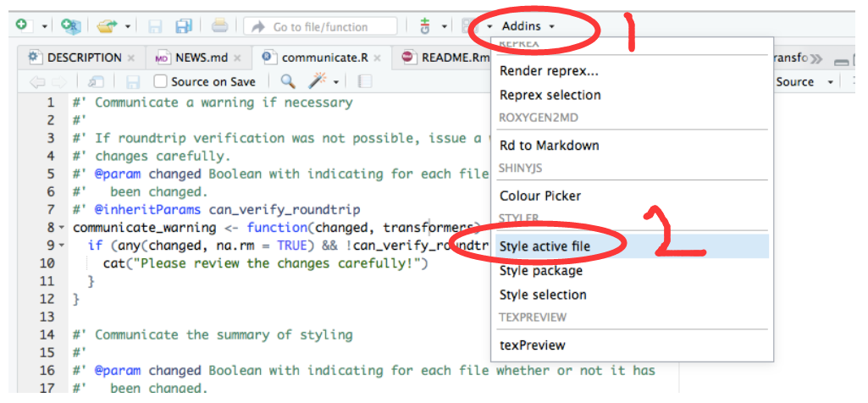
Task: Open the recent files dropdown arrow
Action: coord(127,27)
